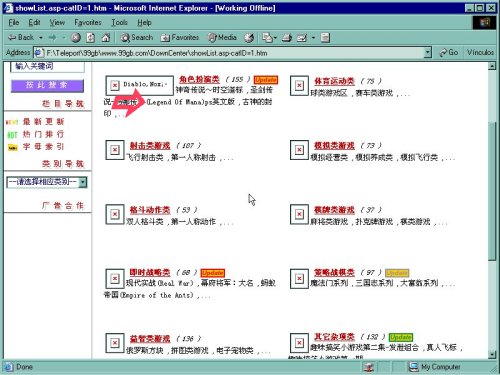Click the Back navigation arrow
The width and height of the screenshot is (500, 375).
[x=21, y=38]
